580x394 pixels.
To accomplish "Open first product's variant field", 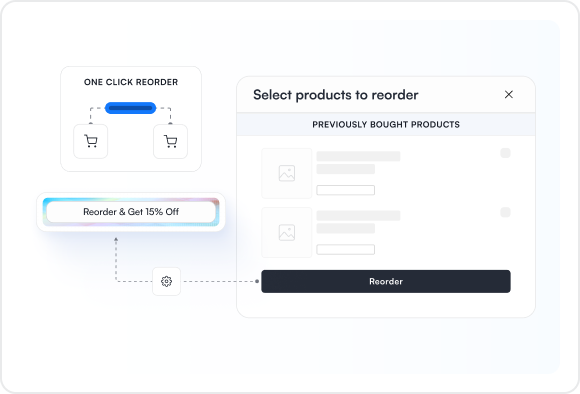I will [345, 190].
